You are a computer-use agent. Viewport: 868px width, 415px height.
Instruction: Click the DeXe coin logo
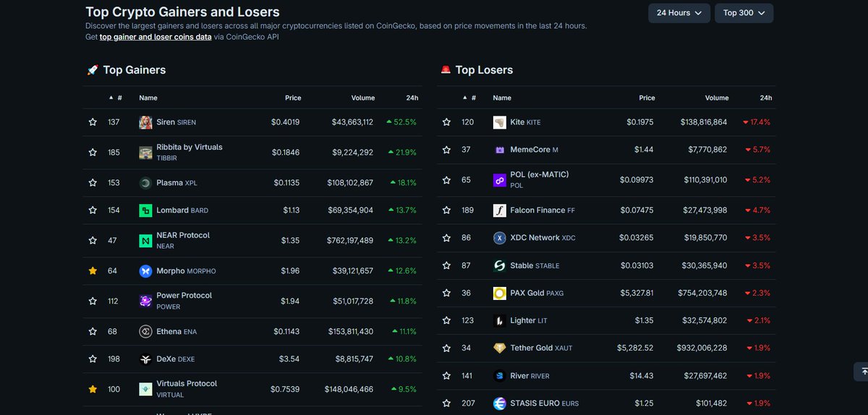(145, 359)
